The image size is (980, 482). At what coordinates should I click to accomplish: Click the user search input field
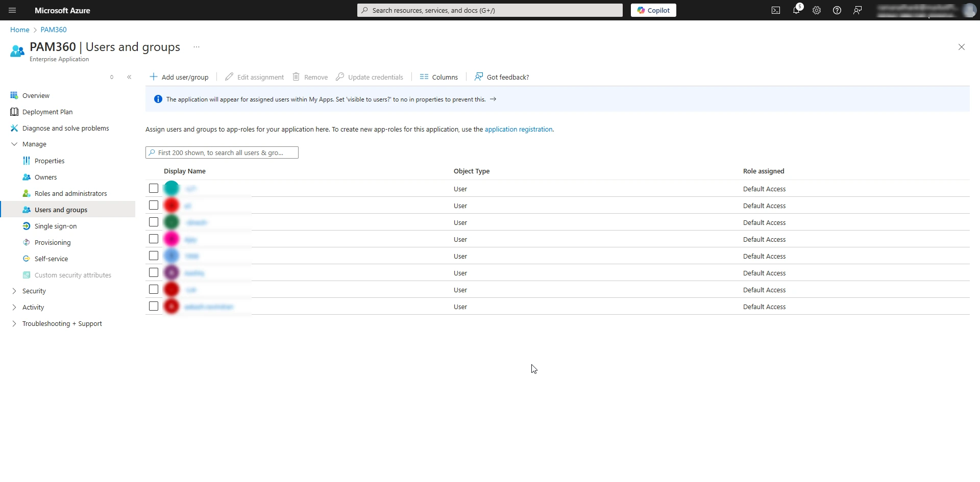coord(222,152)
